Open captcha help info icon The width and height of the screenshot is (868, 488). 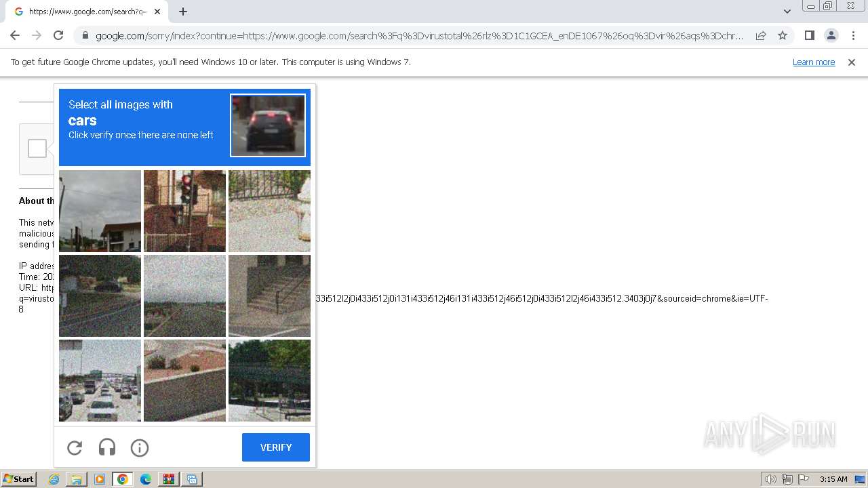click(x=140, y=447)
